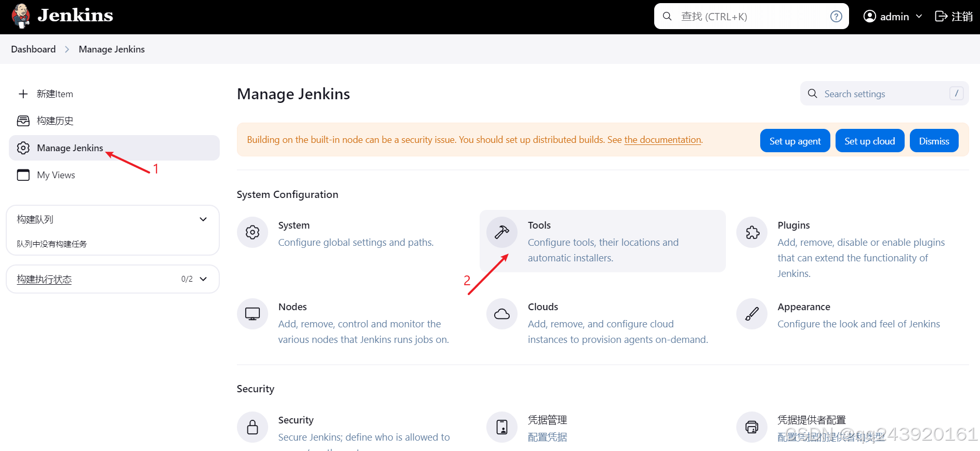Click the 注销 logout icon
This screenshot has width=980, height=451.
941,16
